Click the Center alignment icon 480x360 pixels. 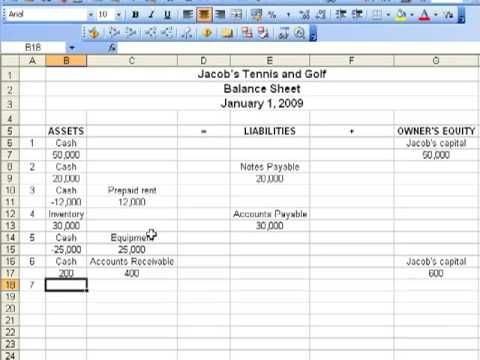204,14
